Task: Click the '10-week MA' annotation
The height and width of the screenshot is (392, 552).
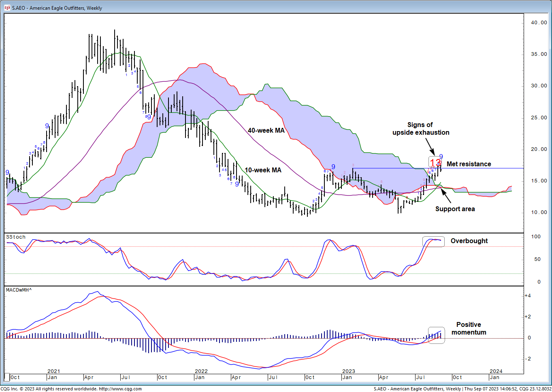Action: [x=263, y=170]
